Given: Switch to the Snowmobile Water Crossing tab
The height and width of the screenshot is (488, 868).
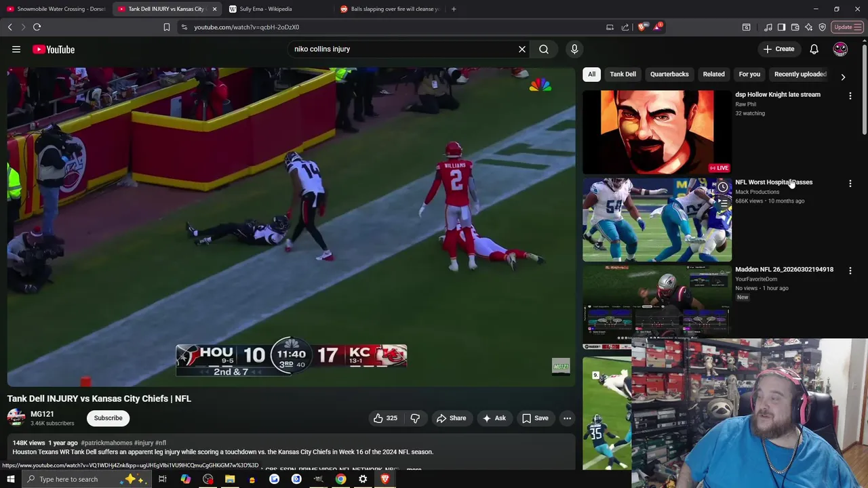Looking at the screenshot, I should pos(56,9).
